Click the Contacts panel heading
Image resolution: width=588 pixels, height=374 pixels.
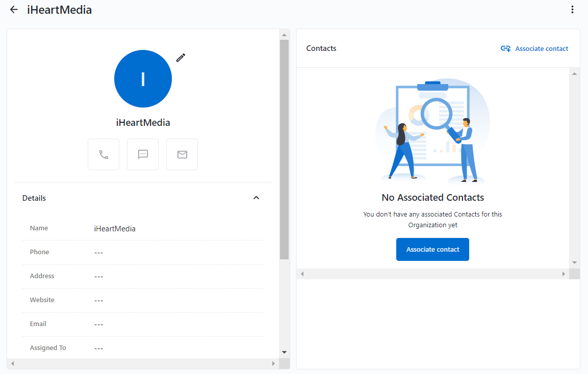pos(321,48)
